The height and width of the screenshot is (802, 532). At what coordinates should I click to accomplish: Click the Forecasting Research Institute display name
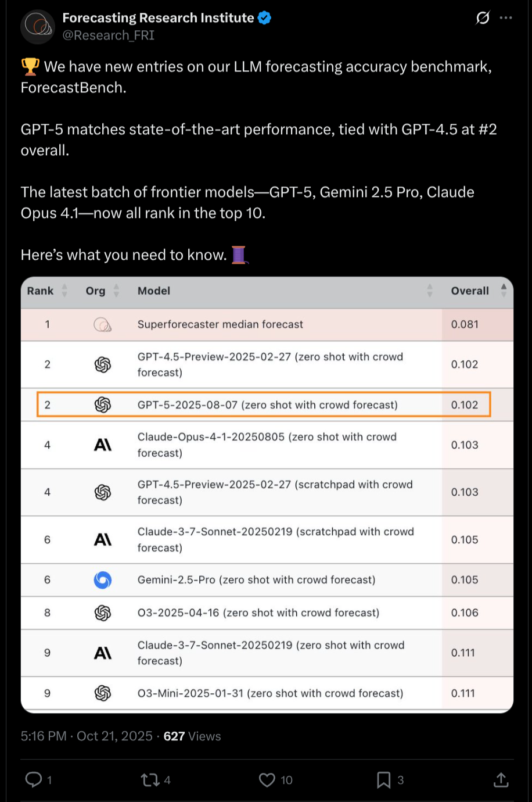click(x=158, y=18)
